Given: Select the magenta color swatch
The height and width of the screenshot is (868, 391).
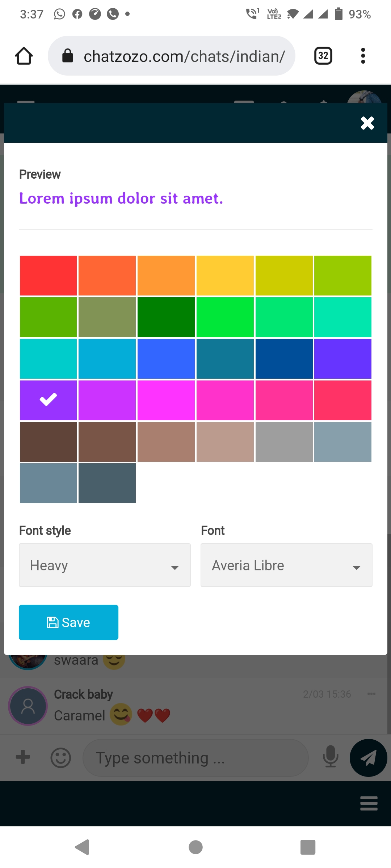Looking at the screenshot, I should pos(166,400).
